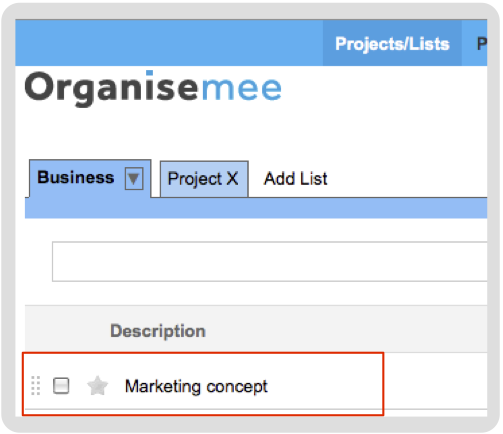Grab the drag handle beside Marketing concept

point(36,386)
